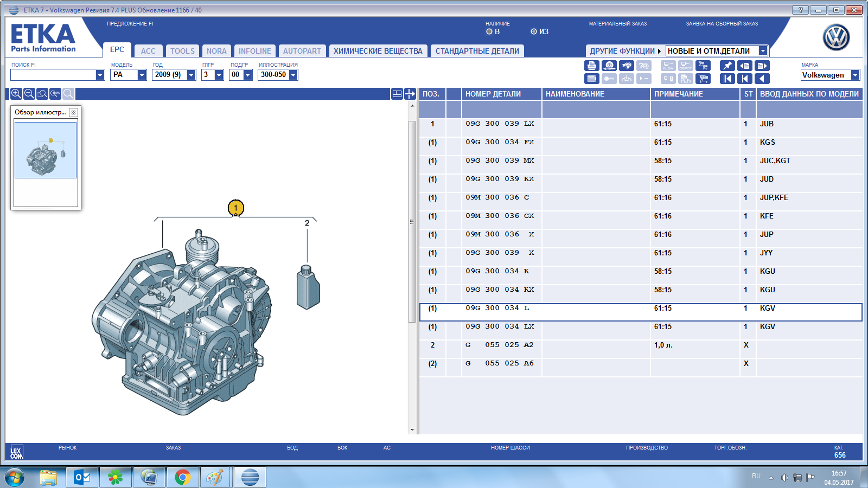Viewport: 868px width, 488px height.
Task: Open the Windows Start menu
Action: coord(15,478)
